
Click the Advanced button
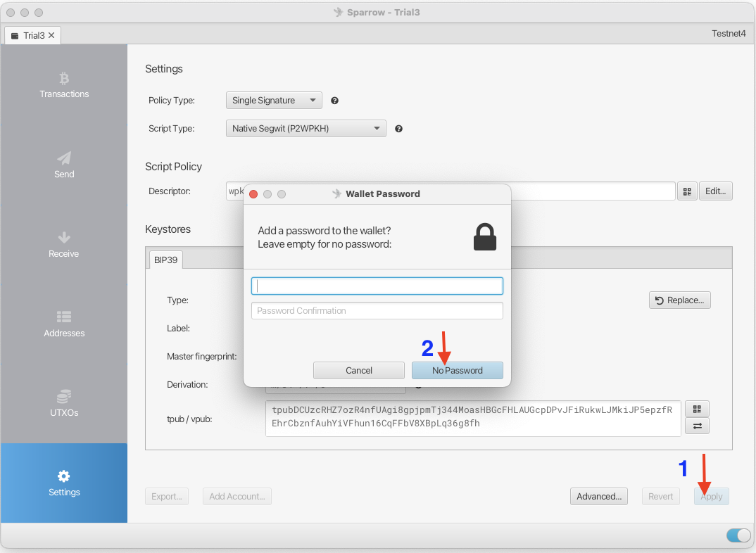599,496
